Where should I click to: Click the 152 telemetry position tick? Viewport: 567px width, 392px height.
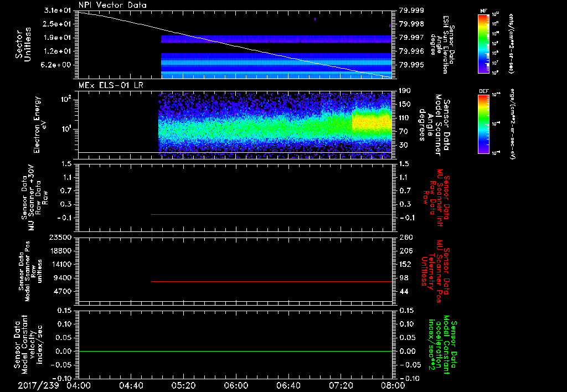(x=405, y=264)
